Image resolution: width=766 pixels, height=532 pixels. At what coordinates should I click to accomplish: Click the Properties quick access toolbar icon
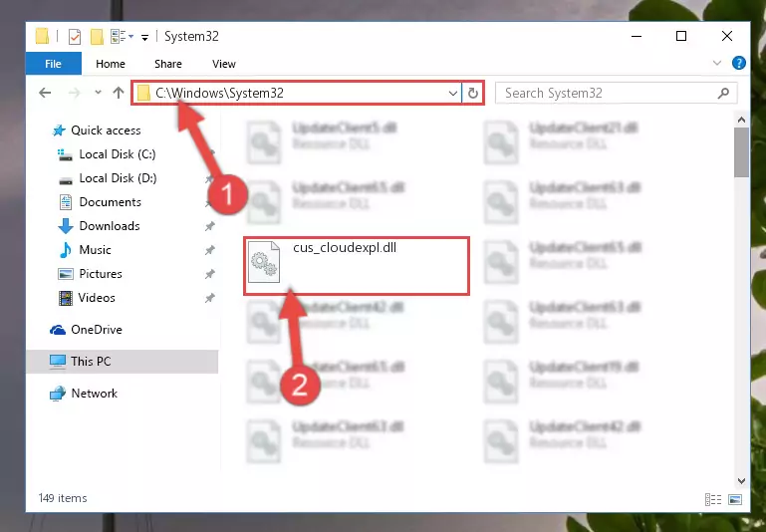point(75,37)
